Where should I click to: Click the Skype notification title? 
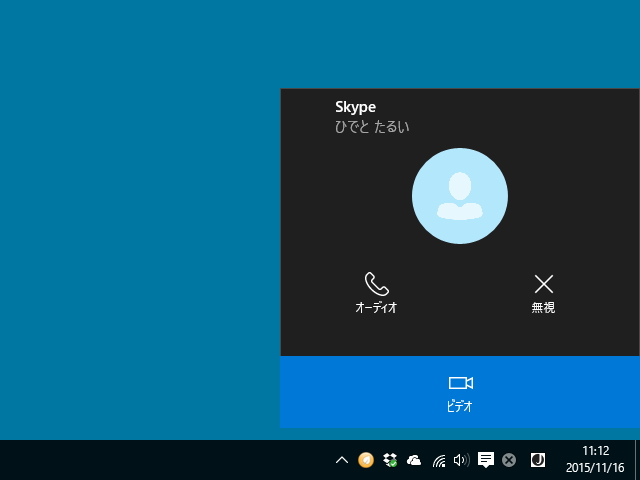click(356, 107)
